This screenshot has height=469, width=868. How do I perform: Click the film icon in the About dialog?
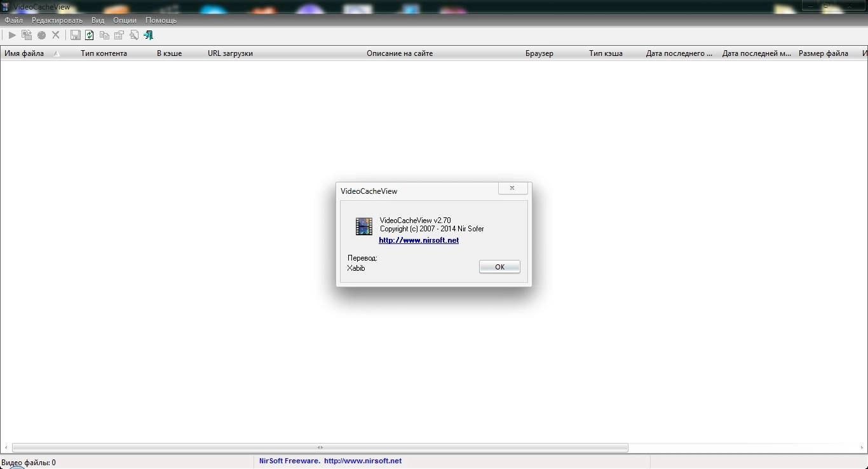pyautogui.click(x=364, y=226)
